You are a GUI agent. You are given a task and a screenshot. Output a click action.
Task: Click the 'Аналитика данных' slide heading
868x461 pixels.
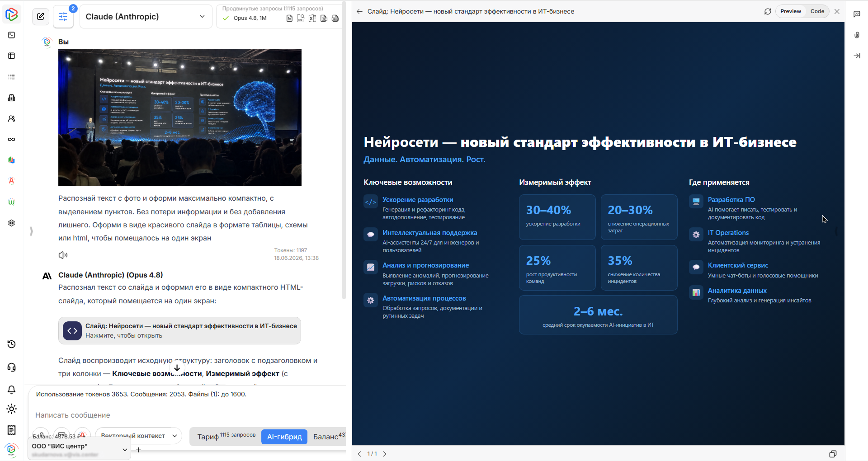point(737,291)
